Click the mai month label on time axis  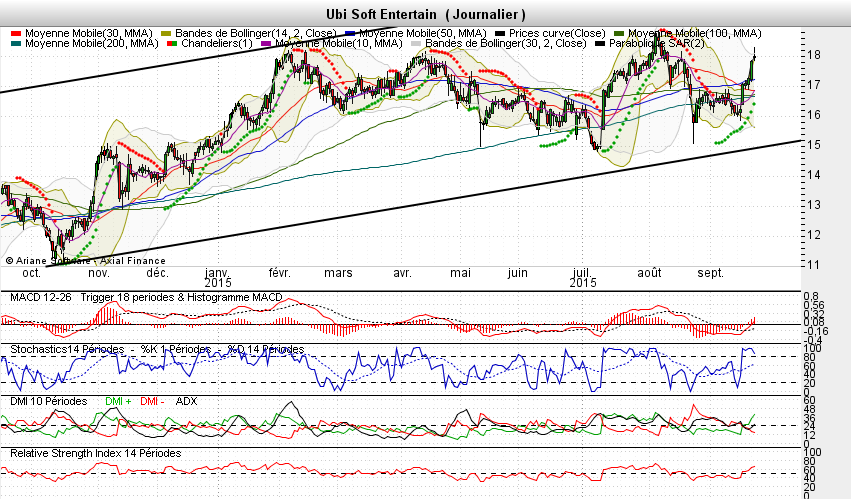click(x=460, y=273)
